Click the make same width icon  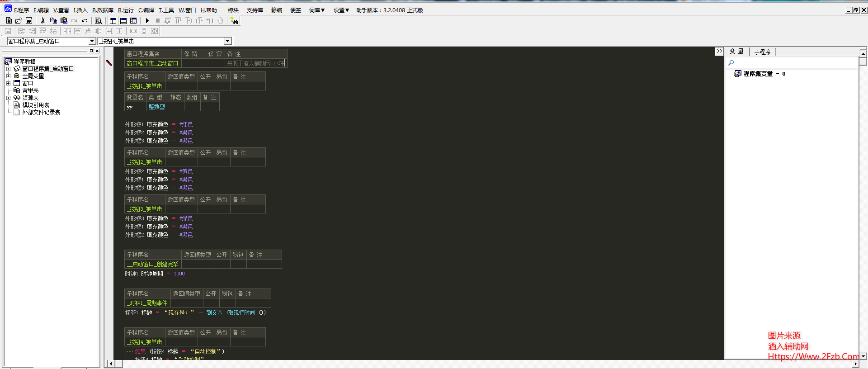tap(133, 31)
